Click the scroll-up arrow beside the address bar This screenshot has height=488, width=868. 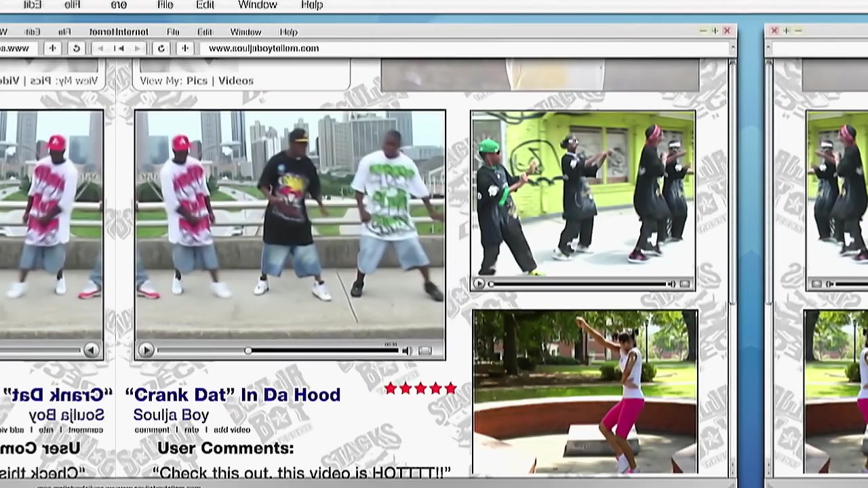tap(732, 48)
